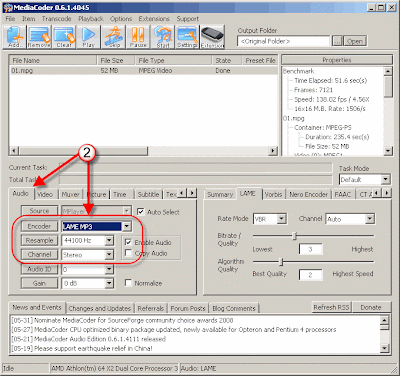Check the Copy Audio checkbox
This screenshot has width=400, height=376.
[128, 253]
